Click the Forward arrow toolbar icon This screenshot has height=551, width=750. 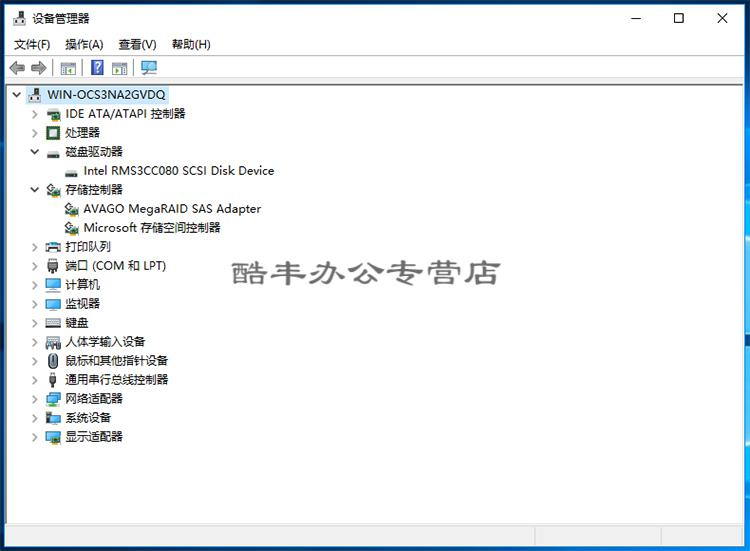[39, 68]
